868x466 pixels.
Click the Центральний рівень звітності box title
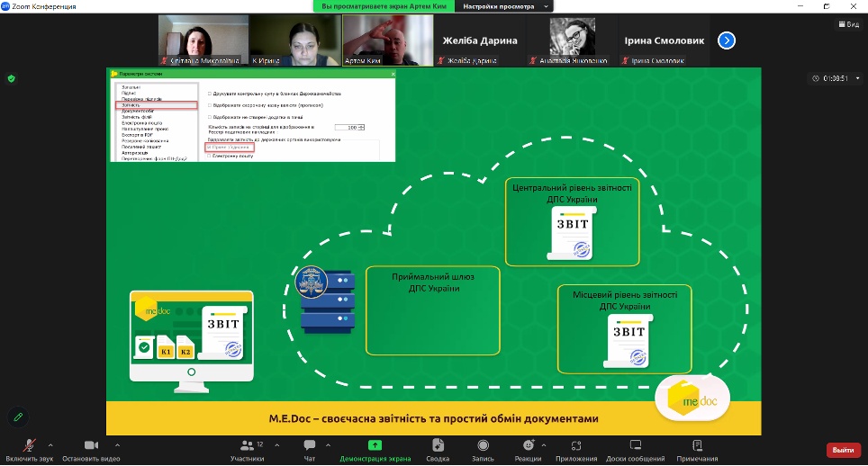click(x=572, y=193)
